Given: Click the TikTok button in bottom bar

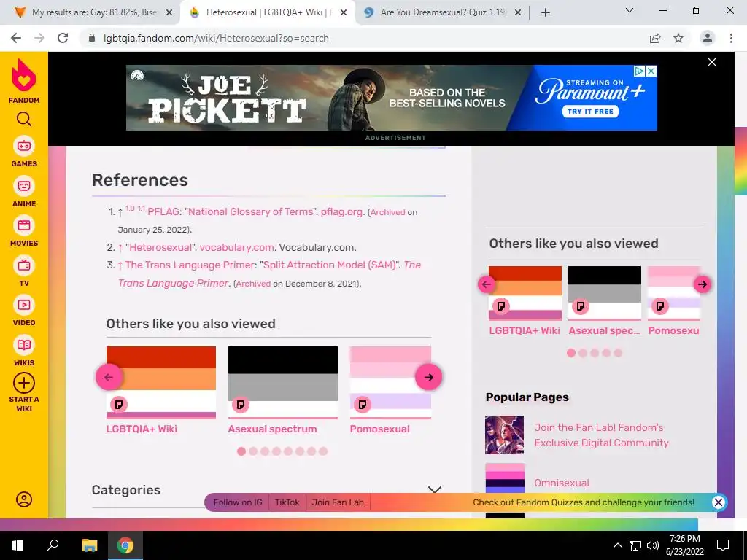Looking at the screenshot, I should pos(287,502).
